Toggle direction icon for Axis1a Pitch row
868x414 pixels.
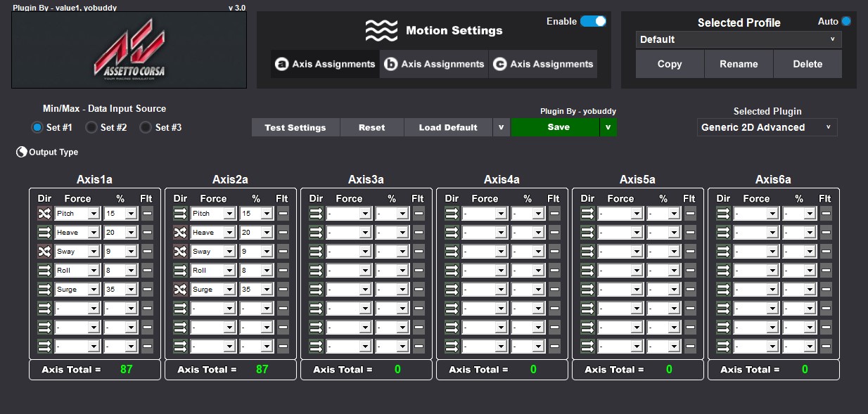[x=44, y=213]
